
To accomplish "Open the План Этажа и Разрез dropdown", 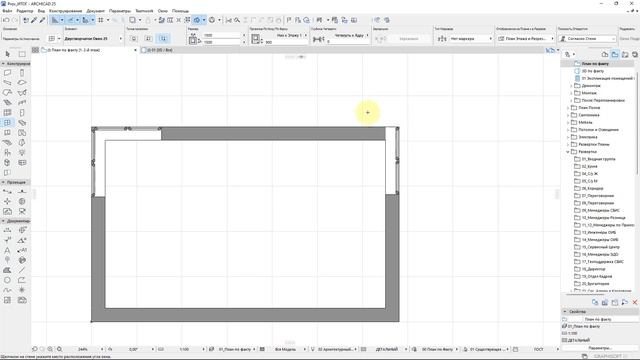I will coord(526,38).
